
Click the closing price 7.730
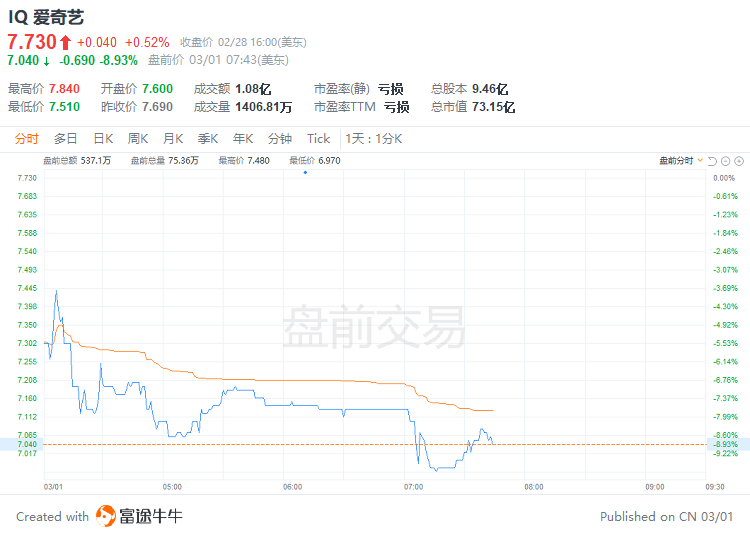(x=32, y=42)
